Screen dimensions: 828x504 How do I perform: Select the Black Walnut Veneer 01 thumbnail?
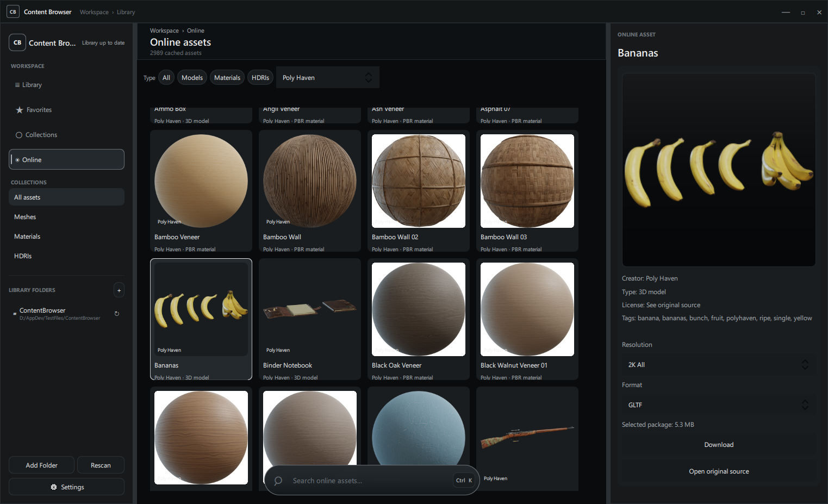click(x=527, y=309)
